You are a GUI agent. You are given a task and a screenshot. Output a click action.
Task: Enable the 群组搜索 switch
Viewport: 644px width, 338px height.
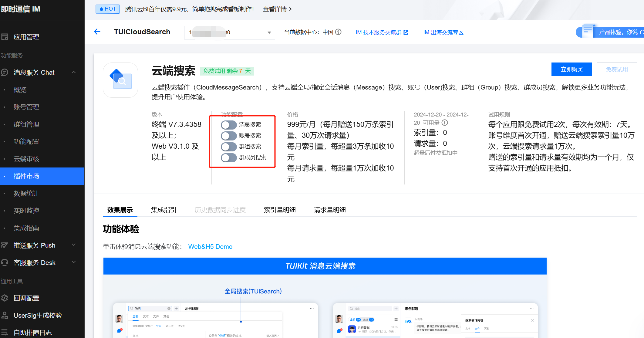point(229,147)
